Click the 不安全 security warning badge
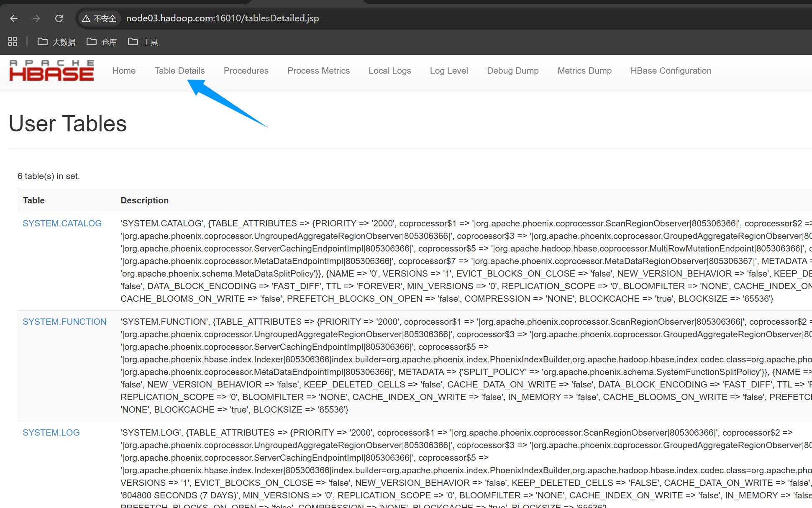The image size is (812, 508). tap(99, 18)
